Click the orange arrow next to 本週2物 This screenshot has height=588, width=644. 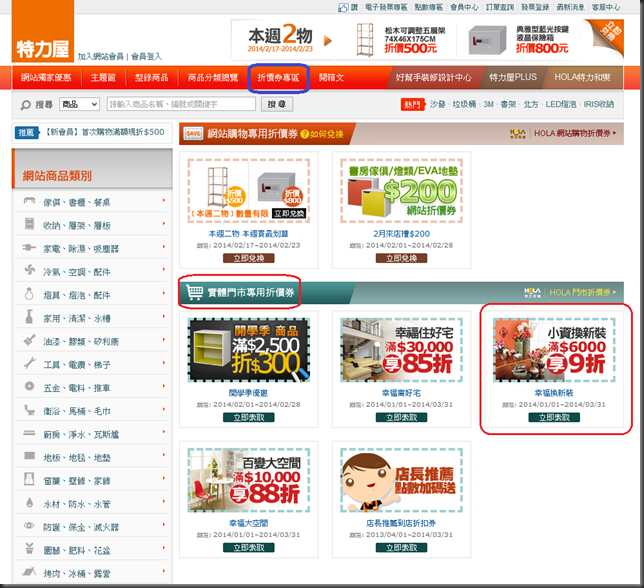(327, 40)
